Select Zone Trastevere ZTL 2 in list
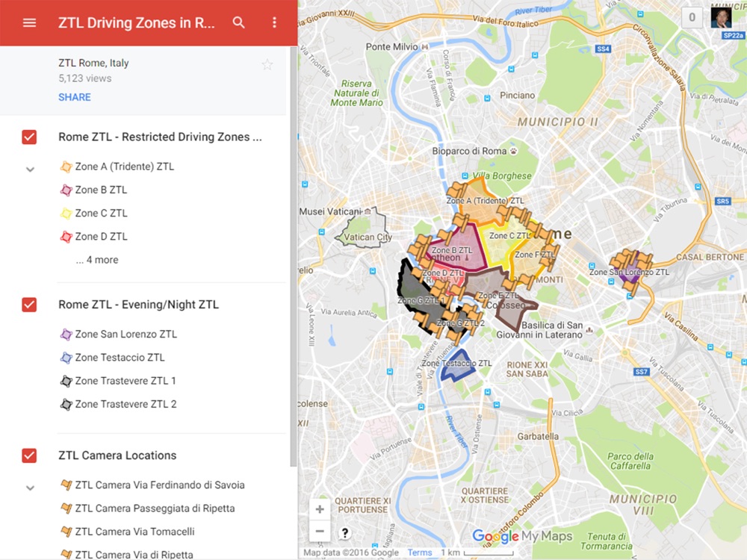The height and width of the screenshot is (560, 747). click(125, 404)
